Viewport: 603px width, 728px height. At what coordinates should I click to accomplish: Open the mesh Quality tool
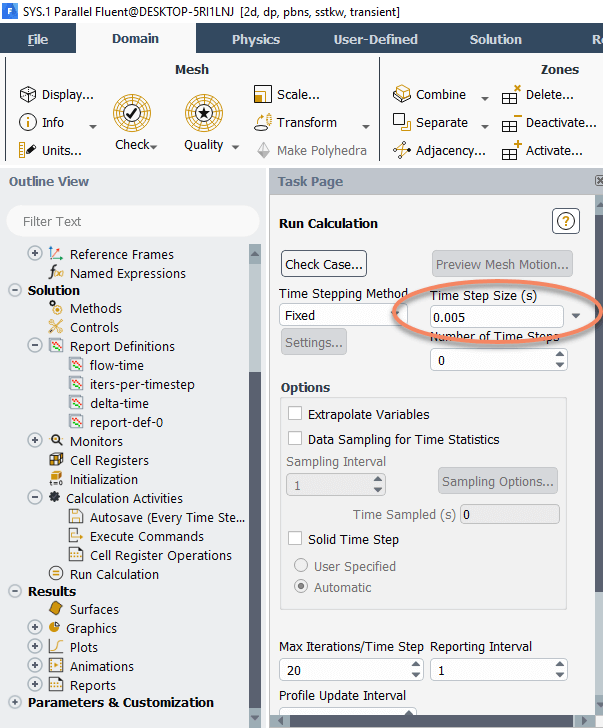tap(204, 113)
